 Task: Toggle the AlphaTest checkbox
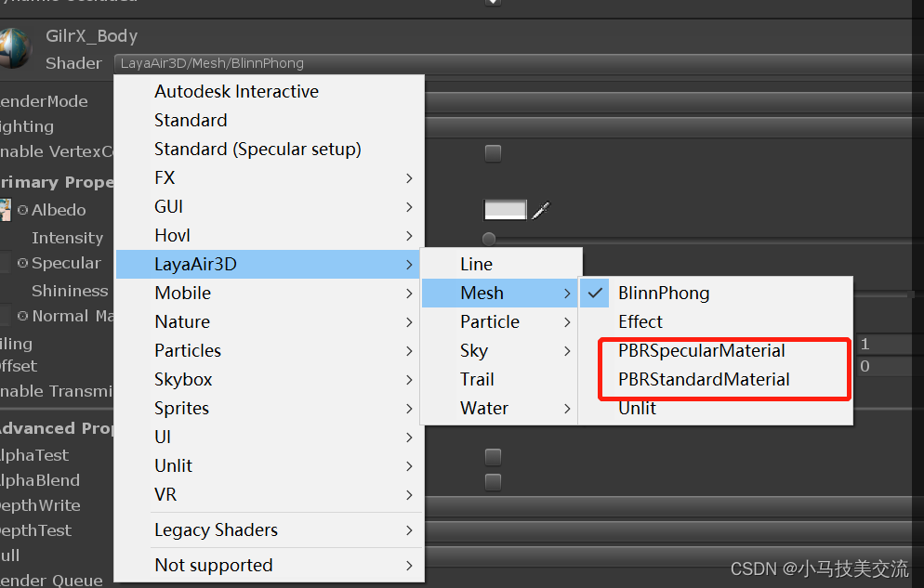493,457
